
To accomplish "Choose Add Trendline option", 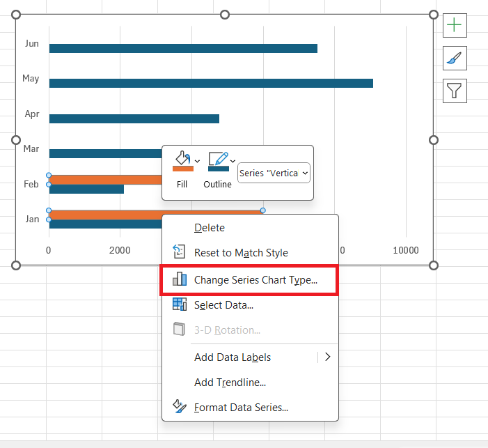I will (250, 383).
